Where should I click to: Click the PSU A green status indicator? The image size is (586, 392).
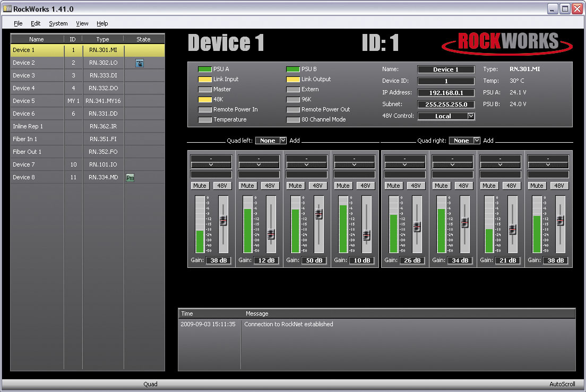(205, 69)
